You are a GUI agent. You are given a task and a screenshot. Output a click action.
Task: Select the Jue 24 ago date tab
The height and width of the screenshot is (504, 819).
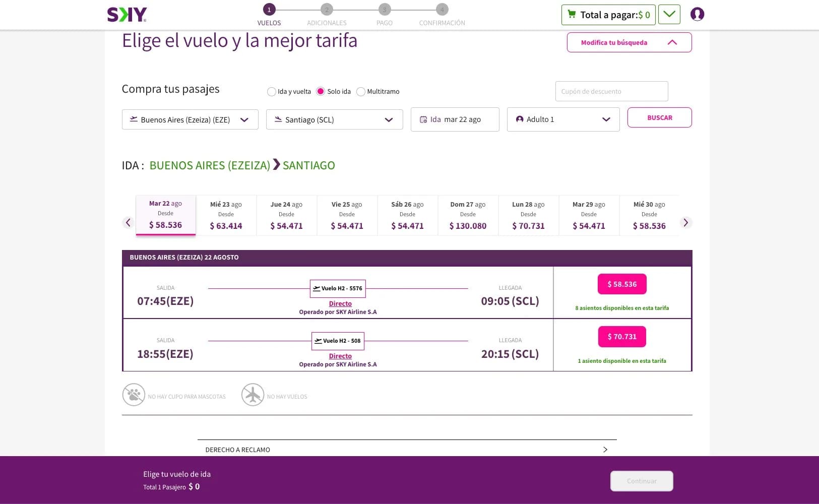tap(286, 215)
